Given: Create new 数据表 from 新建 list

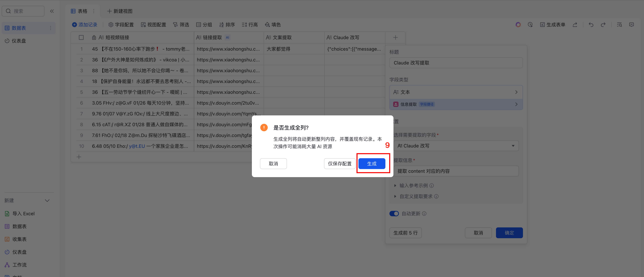Looking at the screenshot, I should pyautogui.click(x=16, y=226).
